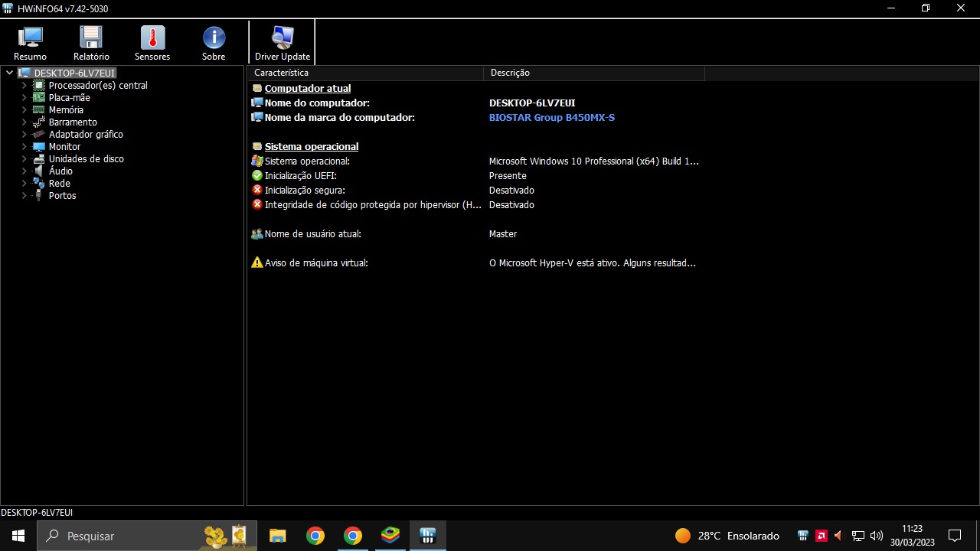The height and width of the screenshot is (551, 980).
Task: Click the Relatório report floppy icon
Action: pyautogui.click(x=91, y=37)
